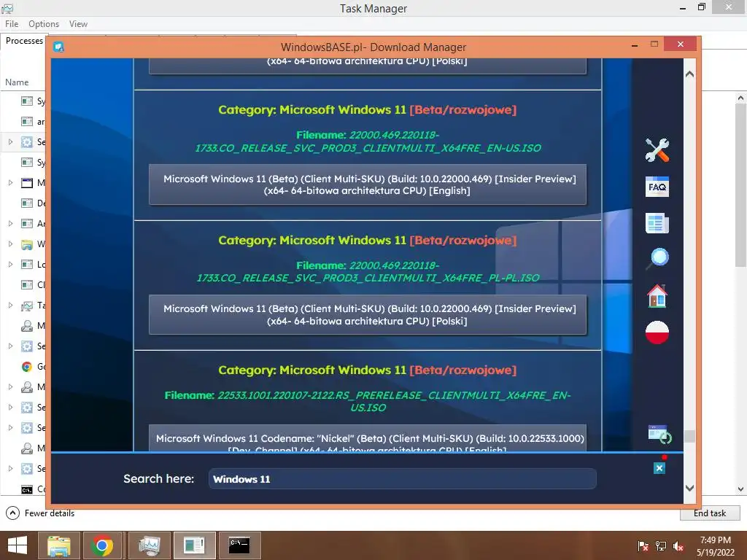This screenshot has height=560, width=747.
Task: Select the Google Chrome process icon in Task Manager
Action: pos(27,366)
